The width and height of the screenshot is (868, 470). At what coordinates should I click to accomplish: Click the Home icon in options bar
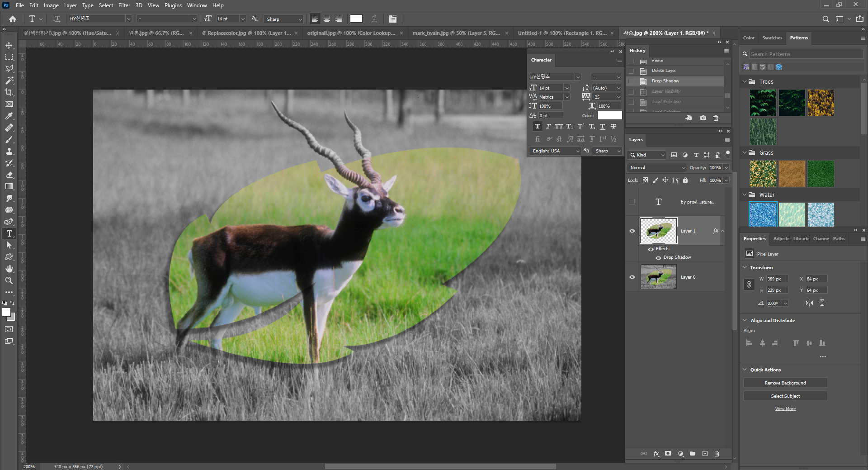point(13,19)
